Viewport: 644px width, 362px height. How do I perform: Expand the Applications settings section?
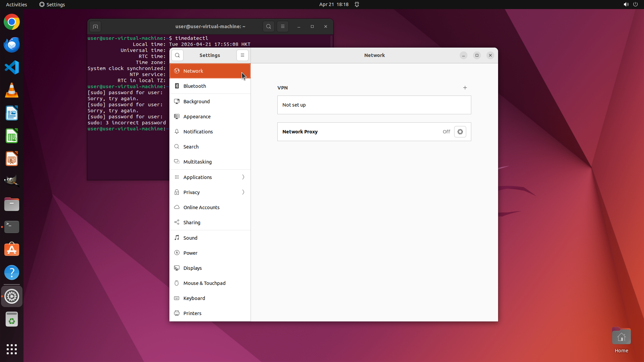[210, 177]
